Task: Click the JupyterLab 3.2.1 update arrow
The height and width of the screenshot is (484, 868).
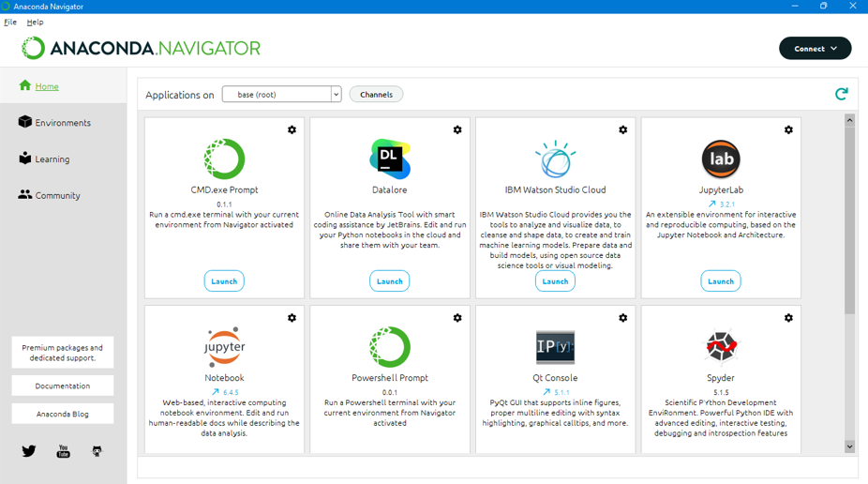Action: click(x=711, y=204)
